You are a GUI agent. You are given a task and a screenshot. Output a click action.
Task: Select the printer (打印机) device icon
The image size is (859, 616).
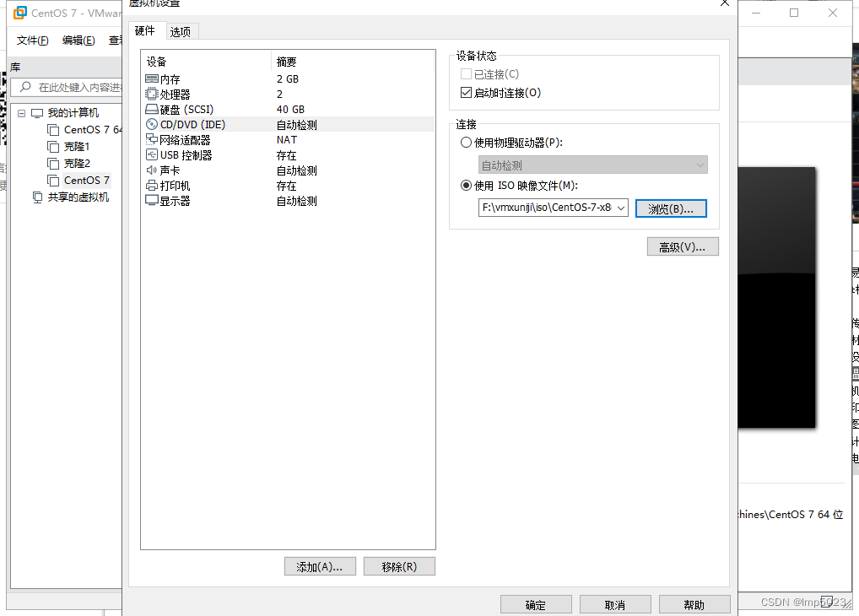click(x=152, y=186)
